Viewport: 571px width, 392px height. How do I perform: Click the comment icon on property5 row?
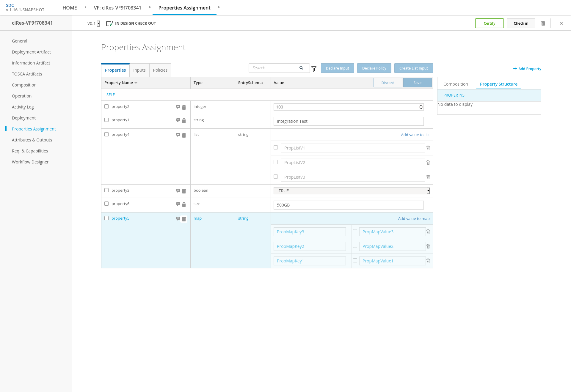(x=178, y=218)
